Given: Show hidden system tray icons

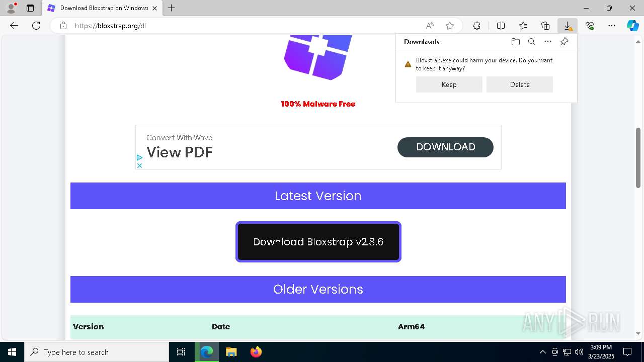Looking at the screenshot, I should [542, 352].
